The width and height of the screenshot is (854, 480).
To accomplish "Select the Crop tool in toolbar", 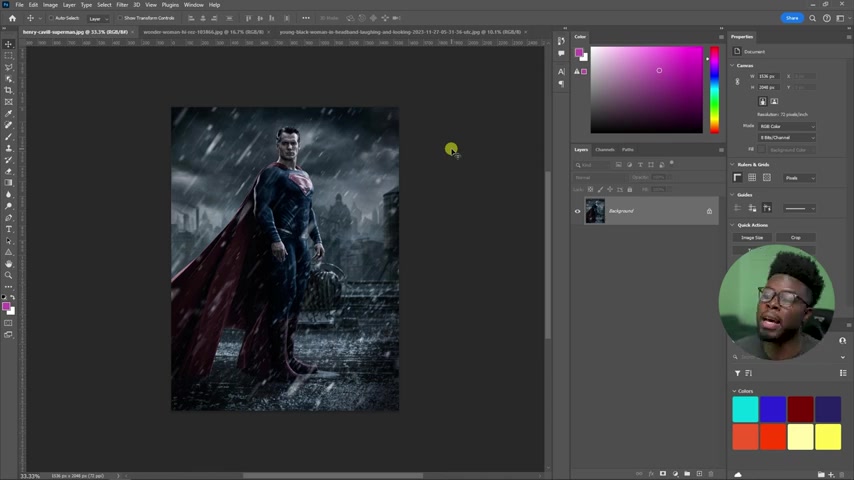I will 8,90.
